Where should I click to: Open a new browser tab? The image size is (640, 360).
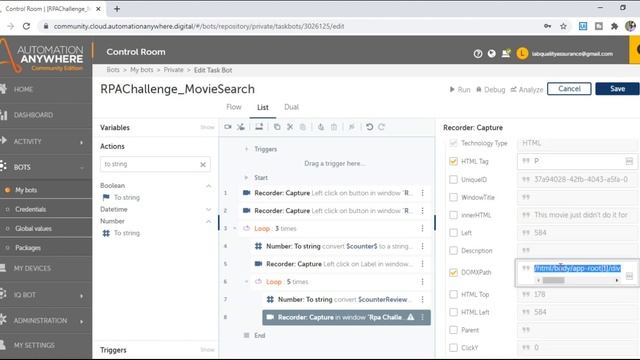[117, 9]
